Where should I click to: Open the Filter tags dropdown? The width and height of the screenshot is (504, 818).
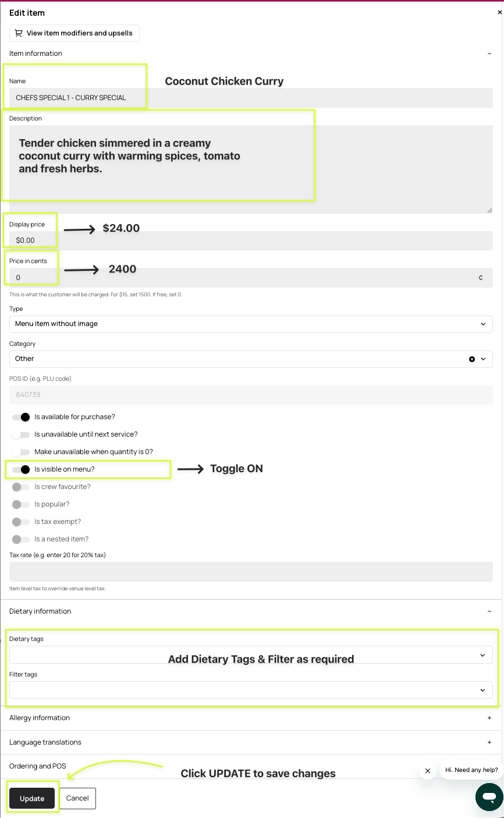[251, 690]
